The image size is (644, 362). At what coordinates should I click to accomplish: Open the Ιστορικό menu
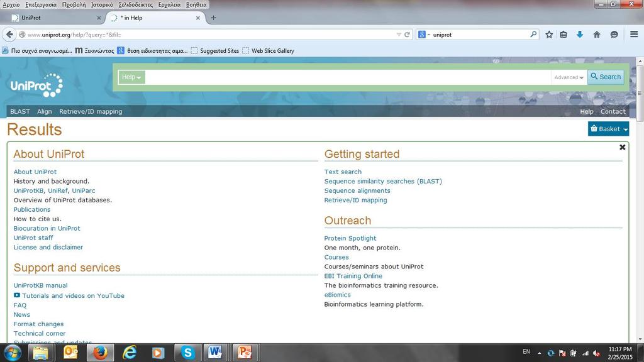pyautogui.click(x=103, y=4)
